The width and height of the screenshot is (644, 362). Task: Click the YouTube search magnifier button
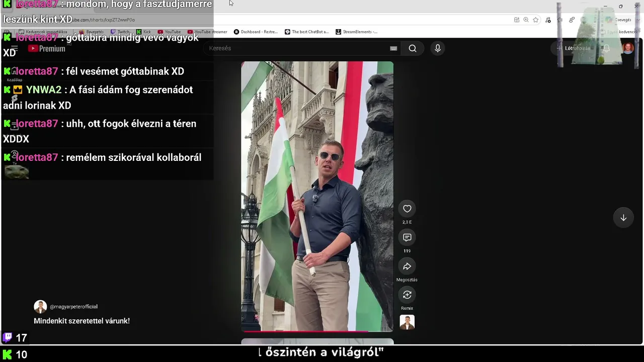pos(413,48)
